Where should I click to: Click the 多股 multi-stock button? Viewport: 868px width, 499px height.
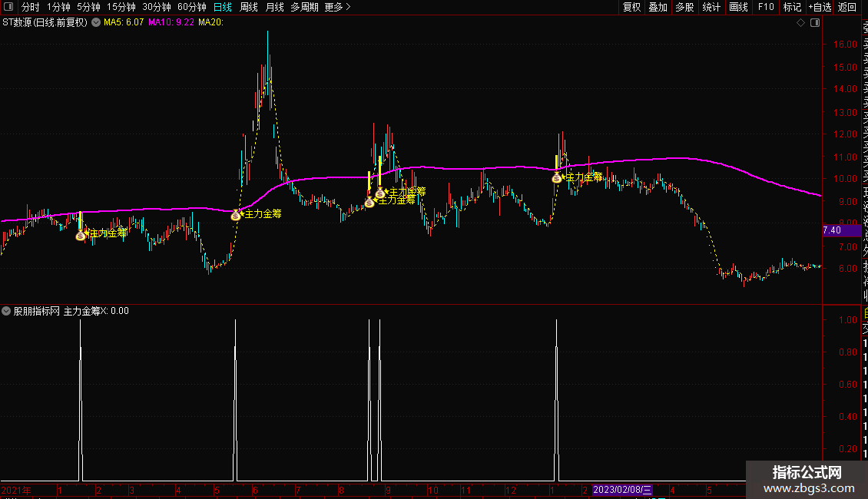click(684, 7)
